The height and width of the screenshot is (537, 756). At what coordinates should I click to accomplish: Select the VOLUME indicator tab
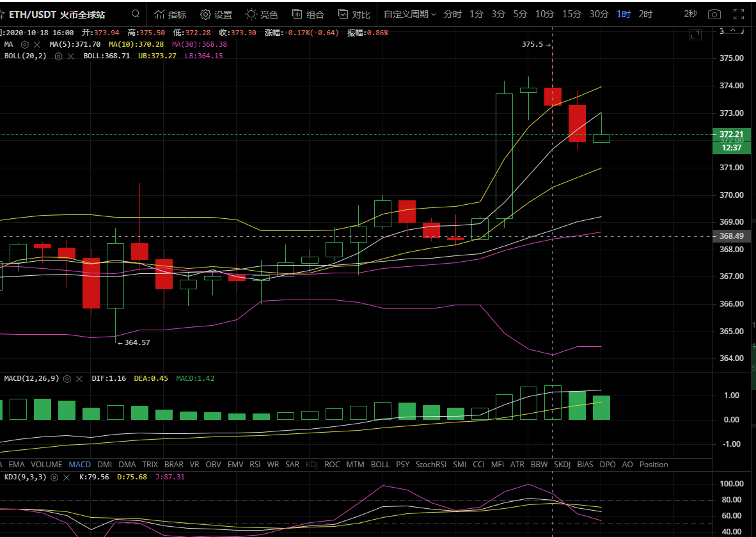click(47, 465)
